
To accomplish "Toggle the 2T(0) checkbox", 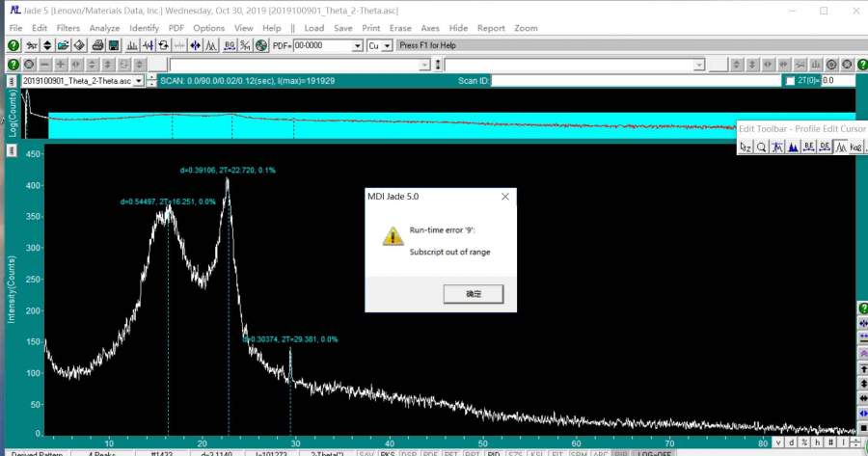I will 790,81.
